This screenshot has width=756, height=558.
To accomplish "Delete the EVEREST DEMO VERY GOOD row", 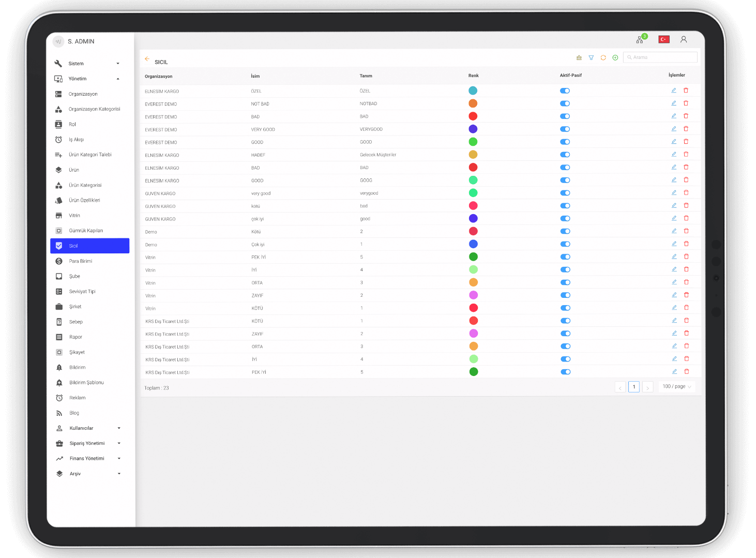I will pyautogui.click(x=686, y=129).
